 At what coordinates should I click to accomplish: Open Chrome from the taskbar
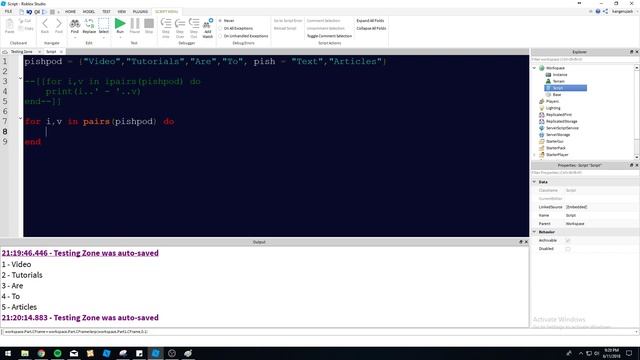[41, 353]
